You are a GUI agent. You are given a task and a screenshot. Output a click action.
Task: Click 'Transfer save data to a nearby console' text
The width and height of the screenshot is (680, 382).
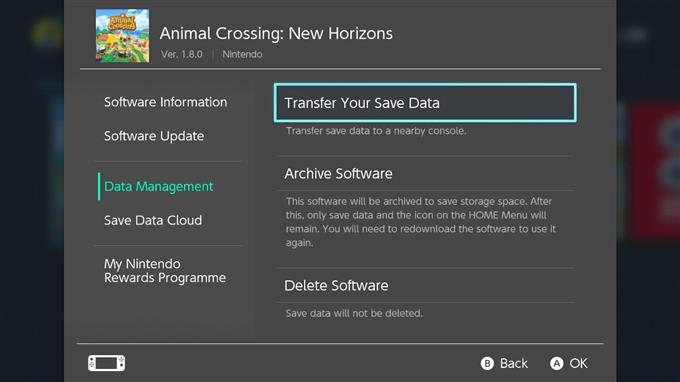376,131
